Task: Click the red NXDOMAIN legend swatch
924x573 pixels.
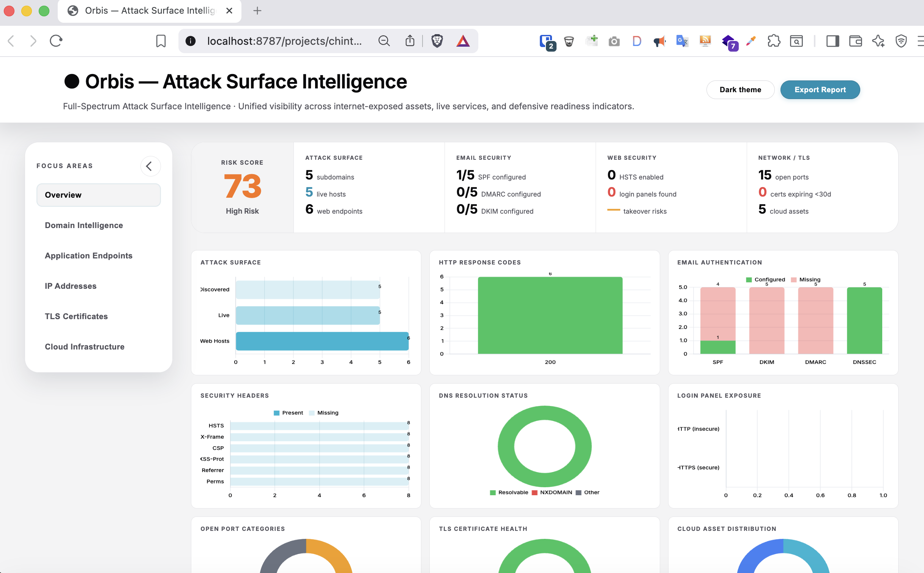Action: (535, 493)
